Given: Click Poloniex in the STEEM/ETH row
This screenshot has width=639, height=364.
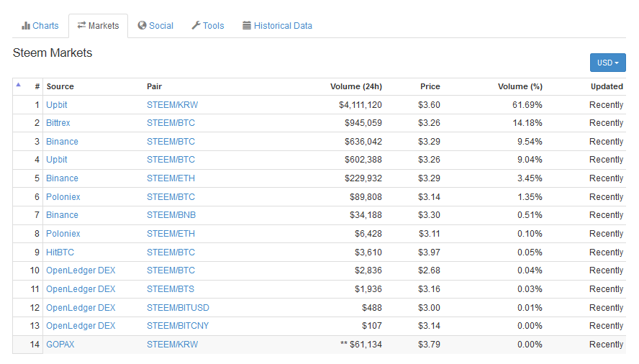Looking at the screenshot, I should tap(63, 234).
